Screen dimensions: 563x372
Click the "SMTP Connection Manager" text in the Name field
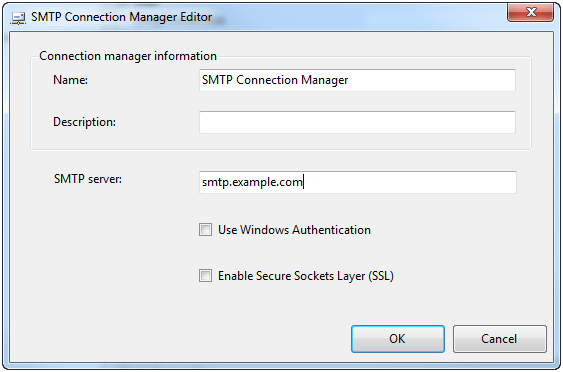[275, 80]
